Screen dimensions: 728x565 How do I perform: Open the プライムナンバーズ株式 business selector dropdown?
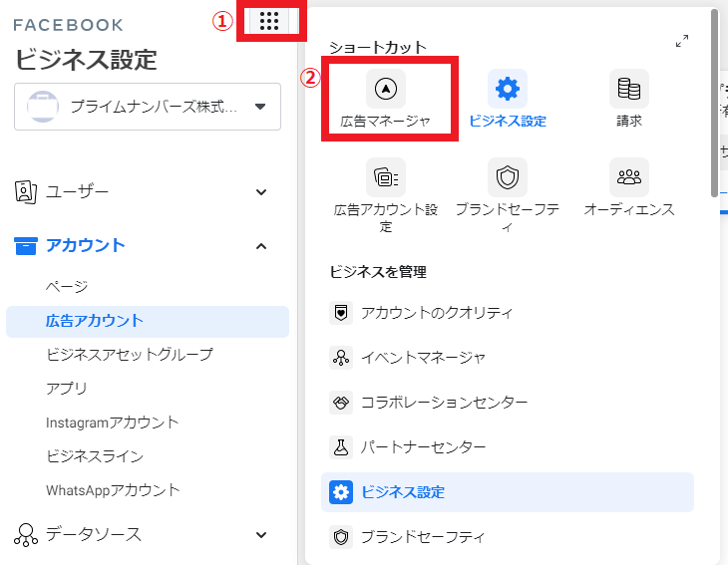click(148, 107)
